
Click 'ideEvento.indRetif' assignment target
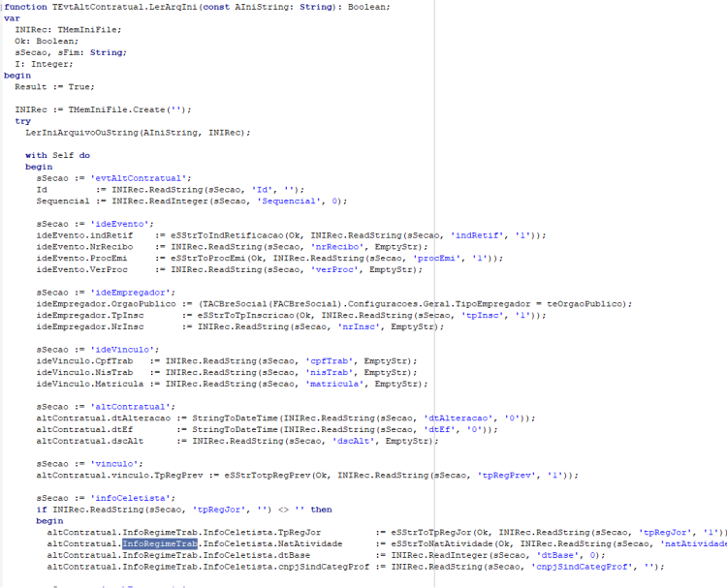[x=84, y=235]
